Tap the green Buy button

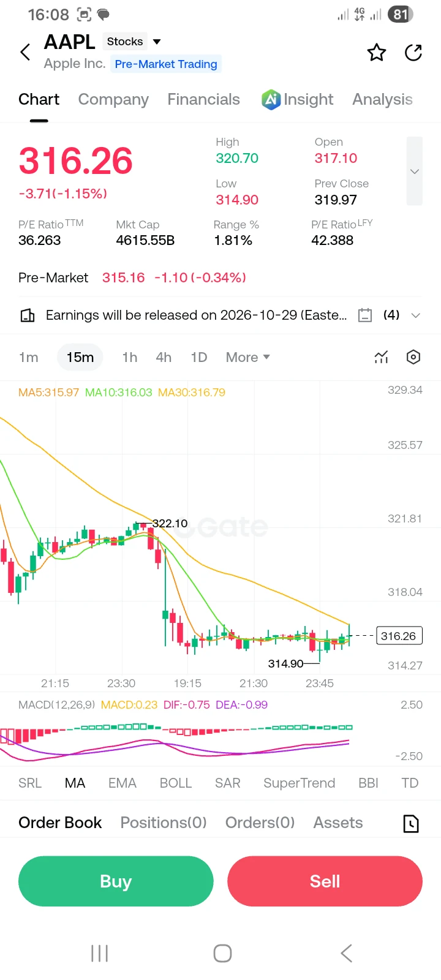[116, 881]
